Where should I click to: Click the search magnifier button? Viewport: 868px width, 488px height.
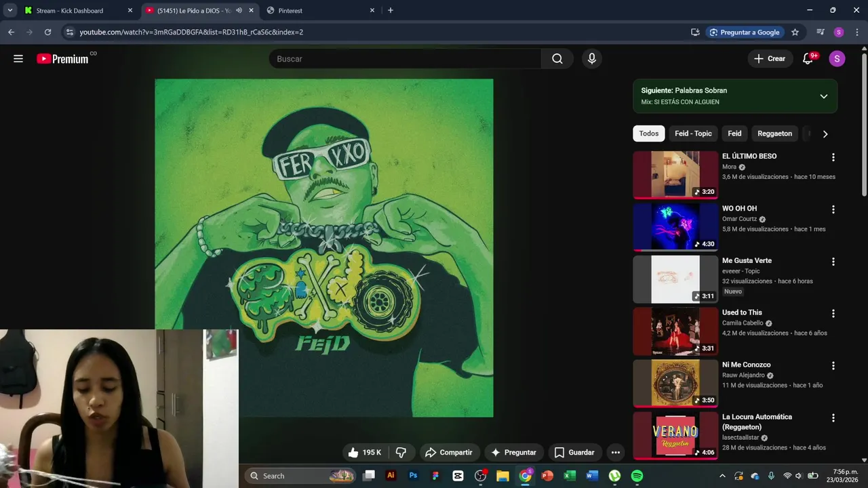point(557,59)
